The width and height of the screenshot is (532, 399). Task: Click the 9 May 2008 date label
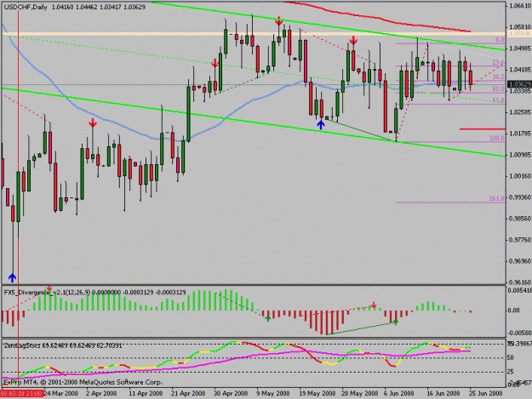273,393
